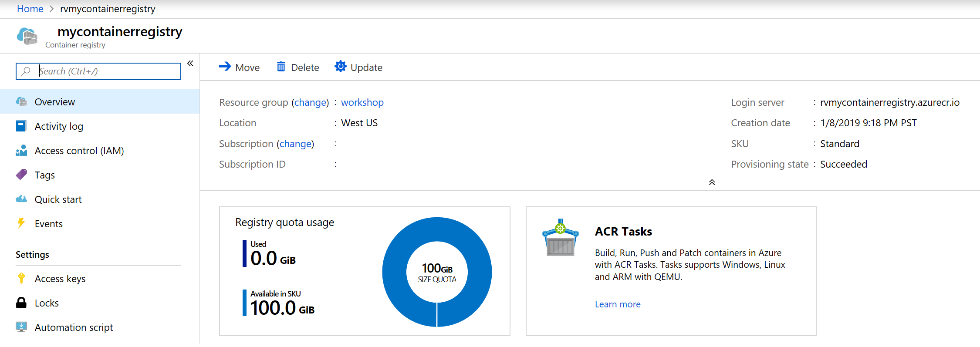Image resolution: width=980 pixels, height=347 pixels.
Task: Click the provisioning state Succeeded value
Action: click(x=844, y=164)
